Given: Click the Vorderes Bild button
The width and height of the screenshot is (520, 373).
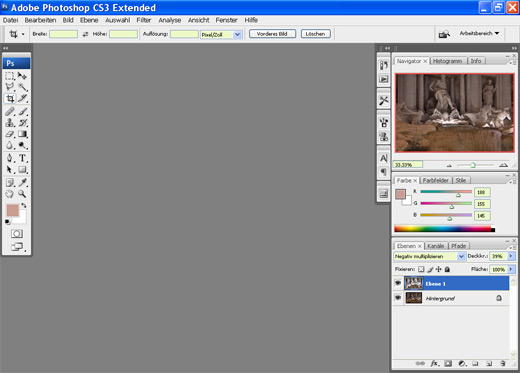Looking at the screenshot, I should coord(272,34).
